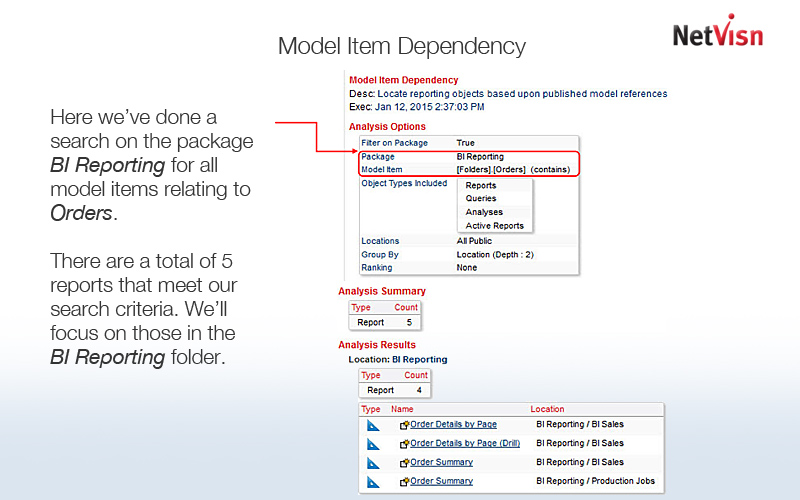
Task: Click report icon for Order Details by Page
Action: click(x=373, y=425)
